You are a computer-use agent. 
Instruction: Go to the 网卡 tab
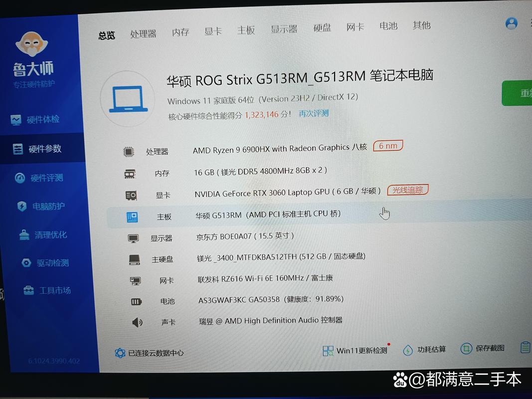click(355, 27)
